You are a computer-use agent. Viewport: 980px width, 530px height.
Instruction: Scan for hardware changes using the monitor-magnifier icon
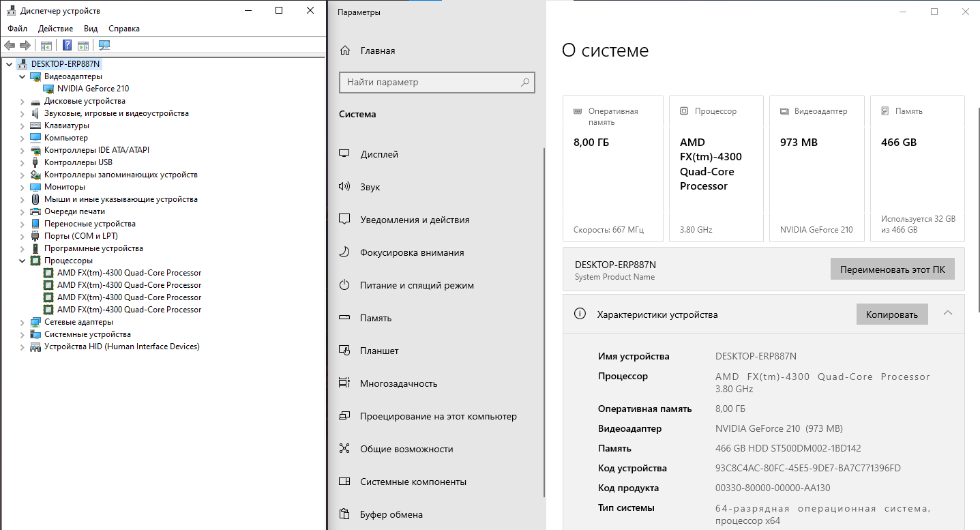(x=104, y=46)
